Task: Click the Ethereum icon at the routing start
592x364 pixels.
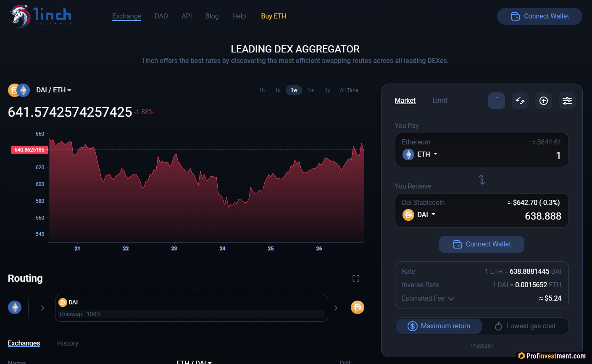Action: (x=15, y=307)
